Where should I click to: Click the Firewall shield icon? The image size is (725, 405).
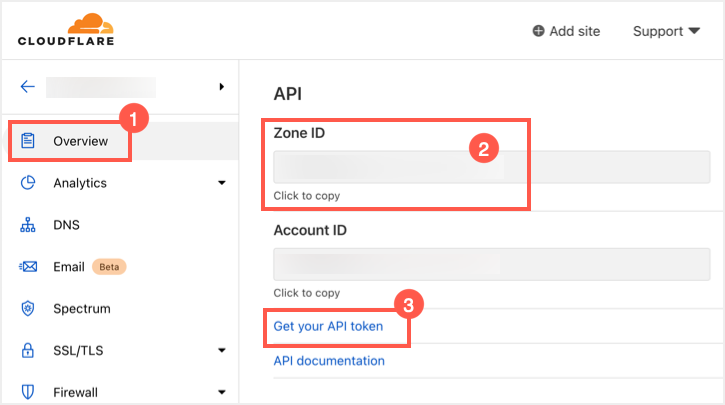click(28, 392)
